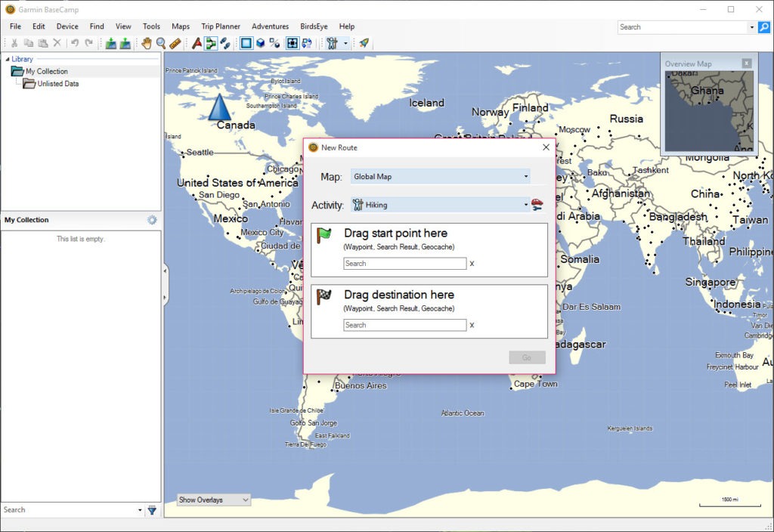This screenshot has height=532, width=774.
Task: Close the Overview Map panel
Action: [x=747, y=63]
